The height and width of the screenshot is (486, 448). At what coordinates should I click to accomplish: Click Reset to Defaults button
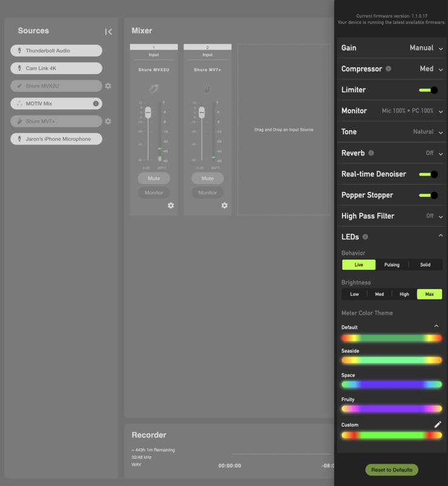[392, 470]
